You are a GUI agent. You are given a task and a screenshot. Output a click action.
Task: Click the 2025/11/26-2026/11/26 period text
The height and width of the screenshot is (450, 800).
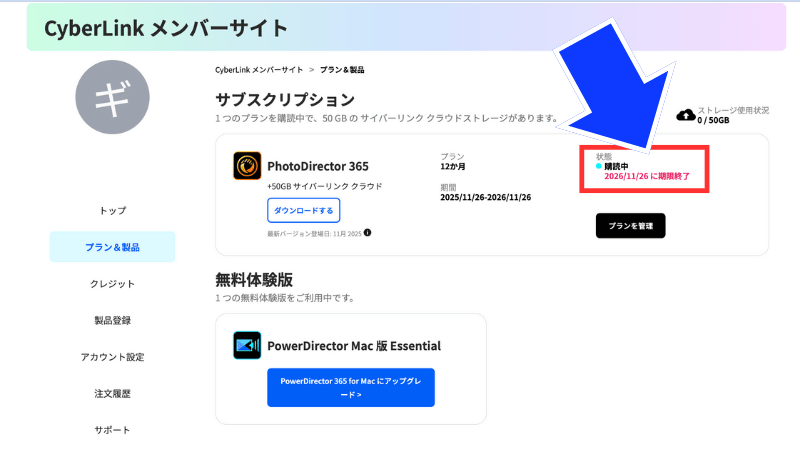tap(486, 197)
